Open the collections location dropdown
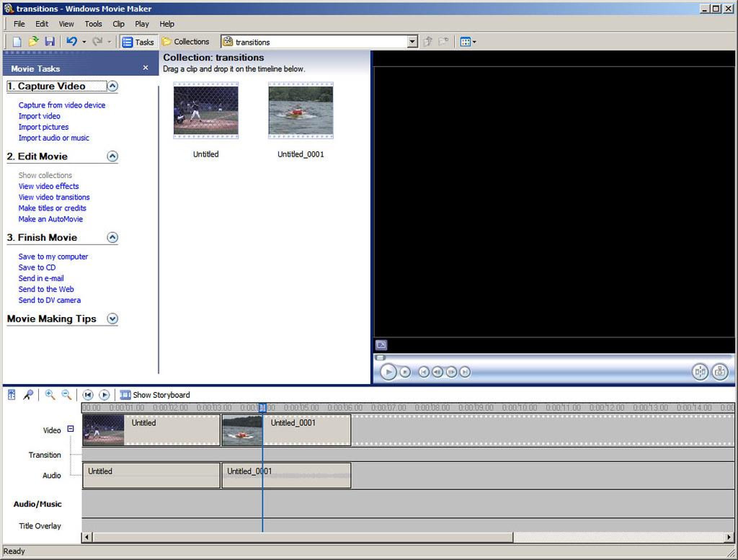This screenshot has width=738, height=560. [412, 41]
